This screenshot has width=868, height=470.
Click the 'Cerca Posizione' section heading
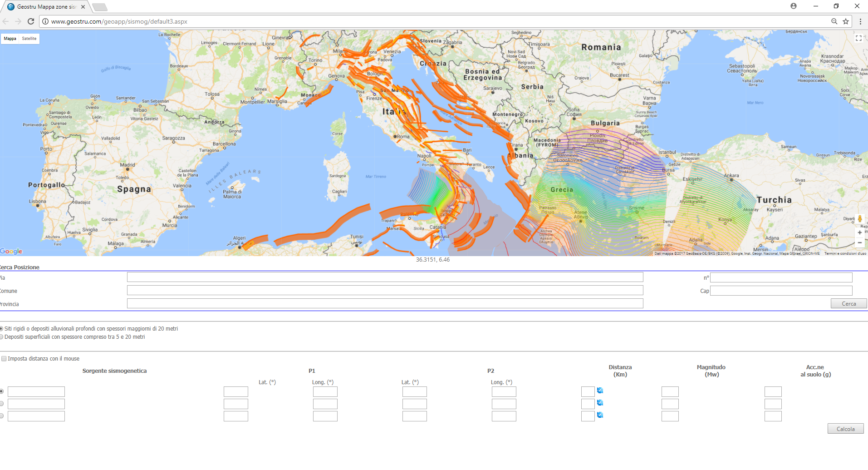coord(20,267)
